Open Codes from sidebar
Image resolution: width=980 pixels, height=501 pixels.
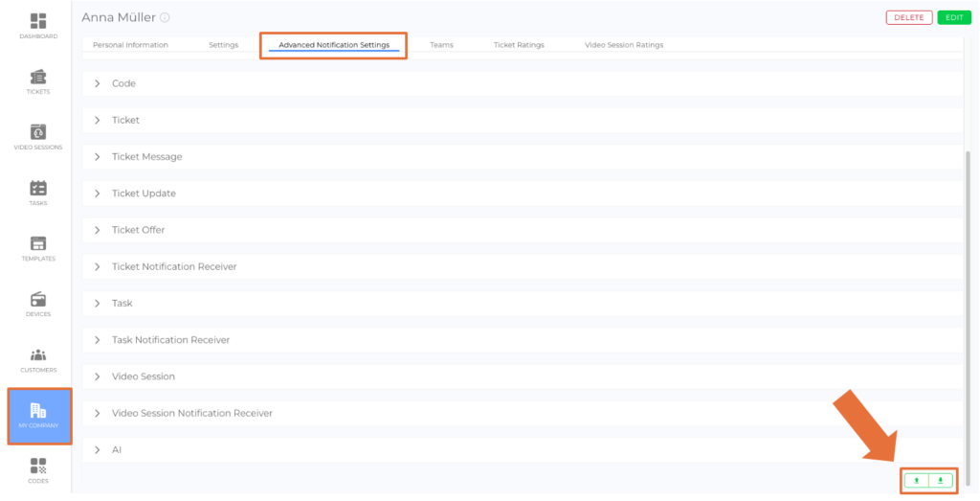(x=38, y=470)
